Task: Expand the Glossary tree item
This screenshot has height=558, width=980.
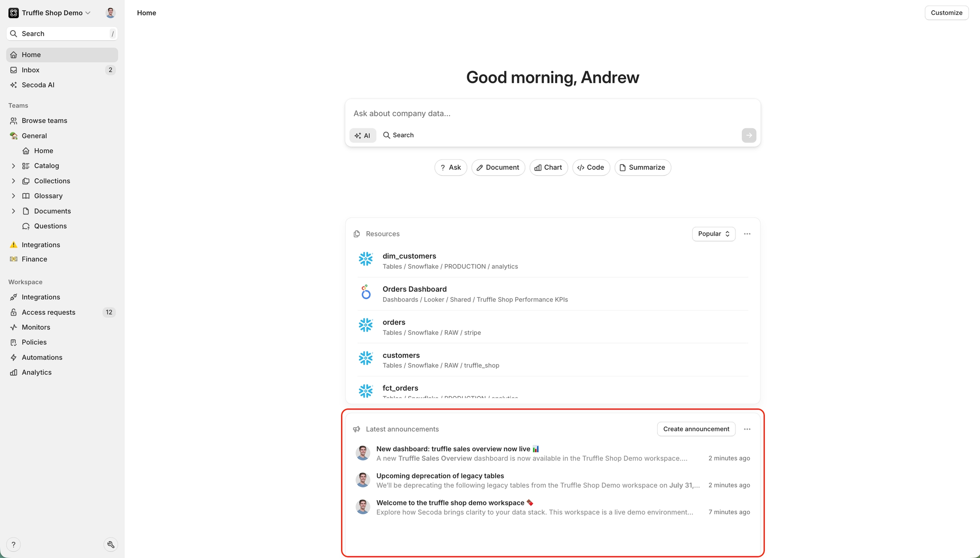Action: point(13,196)
